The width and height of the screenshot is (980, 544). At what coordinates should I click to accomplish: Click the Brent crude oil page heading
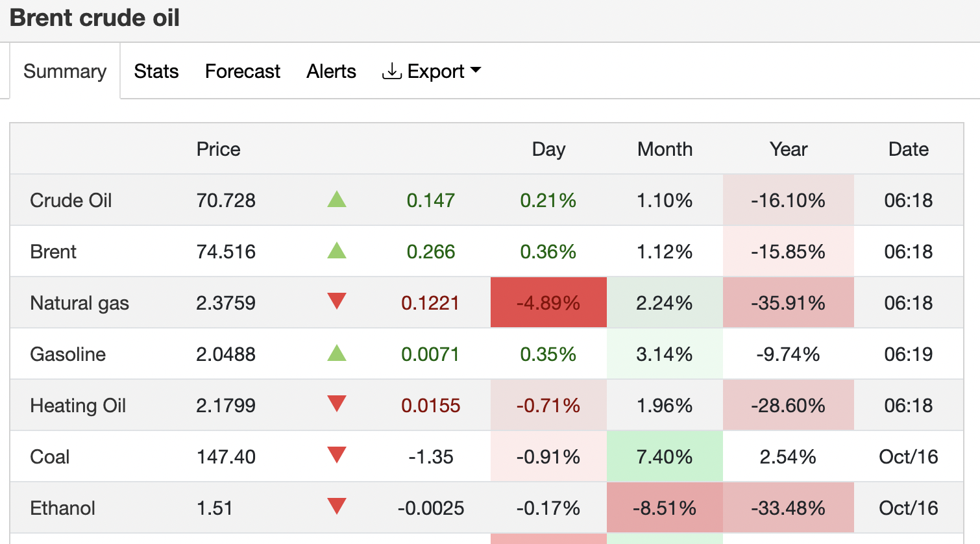(x=95, y=18)
